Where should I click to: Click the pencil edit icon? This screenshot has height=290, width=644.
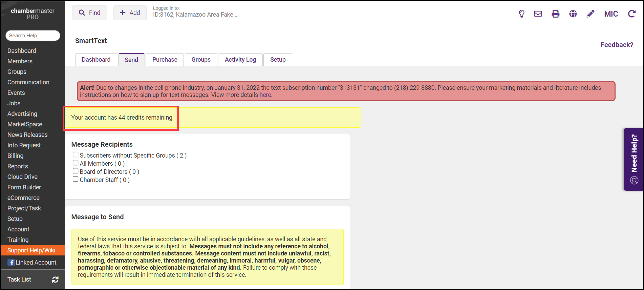click(x=590, y=14)
